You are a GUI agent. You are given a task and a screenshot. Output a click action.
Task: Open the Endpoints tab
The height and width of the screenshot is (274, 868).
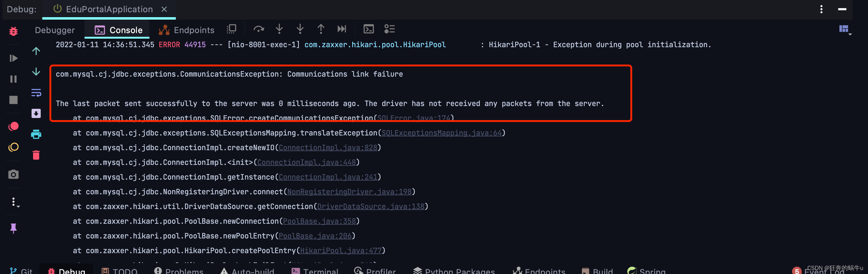(194, 30)
